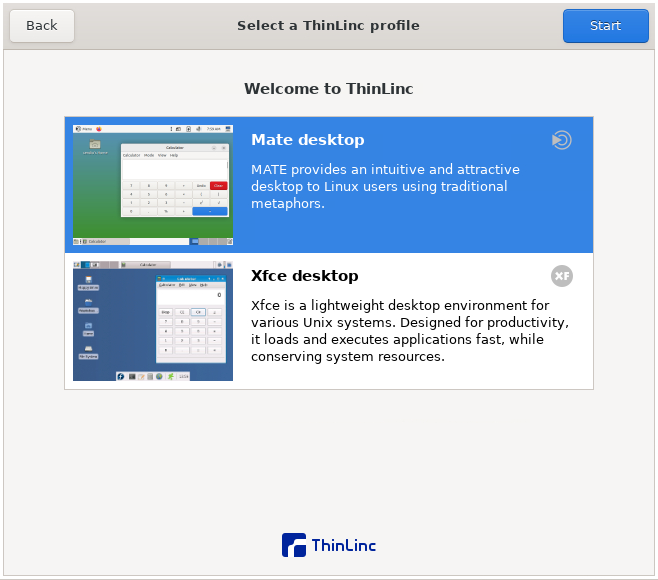Open the Xfce desktop screenshot thumbnail
This screenshot has height=580, width=658.
coord(153,321)
